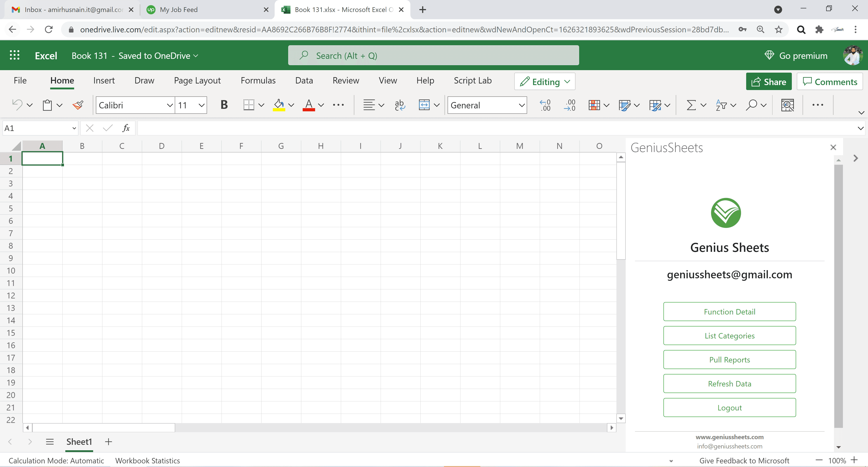Viewport: 868px width, 467px height.
Task: Expand the undo history dropdown
Action: coord(30,105)
